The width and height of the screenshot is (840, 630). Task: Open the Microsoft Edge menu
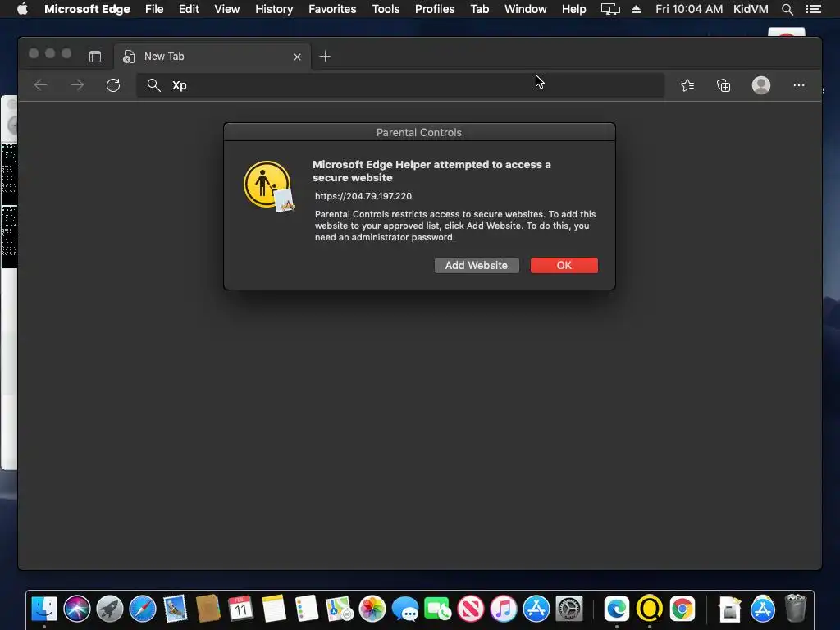point(87,9)
